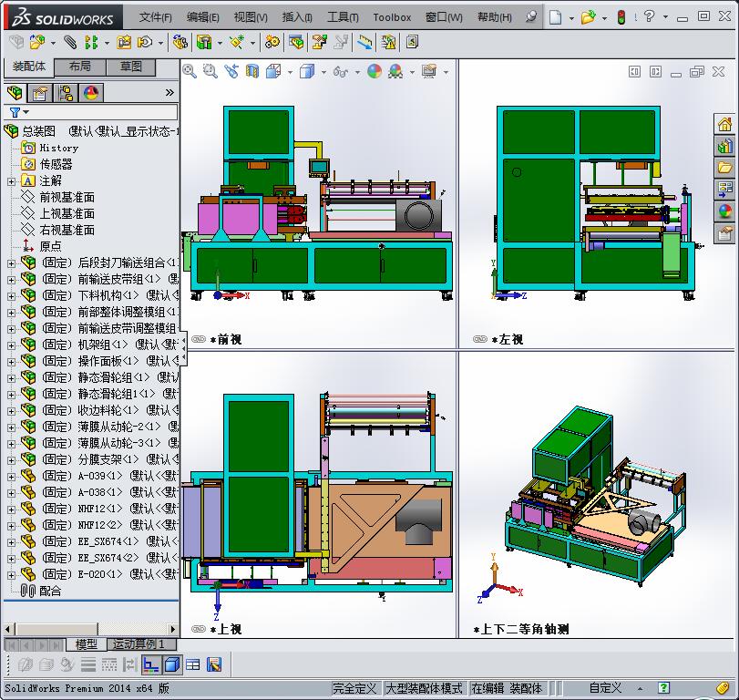
Task: Open the File Explorer task pane folder
Action: click(724, 168)
